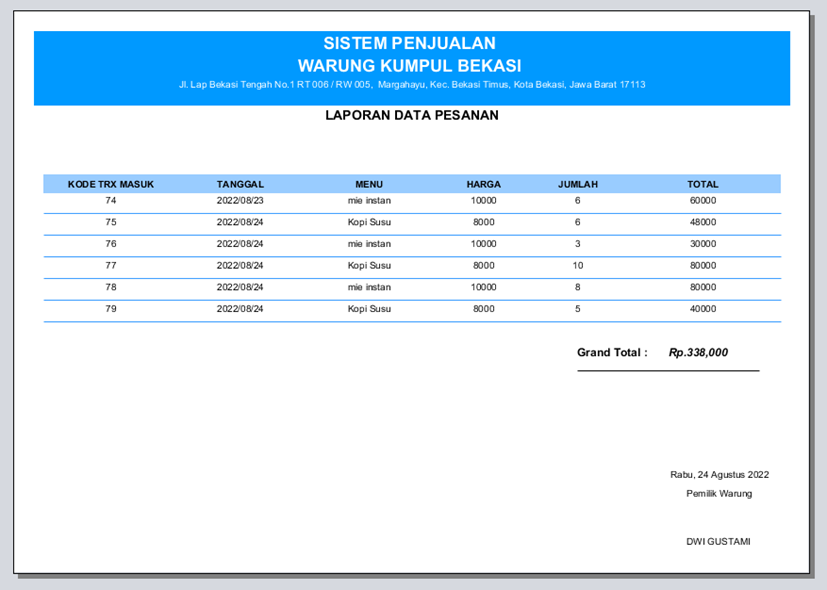827x590 pixels.
Task: Click 'Kopi Susu' in transaction 77 row
Action: [369, 265]
